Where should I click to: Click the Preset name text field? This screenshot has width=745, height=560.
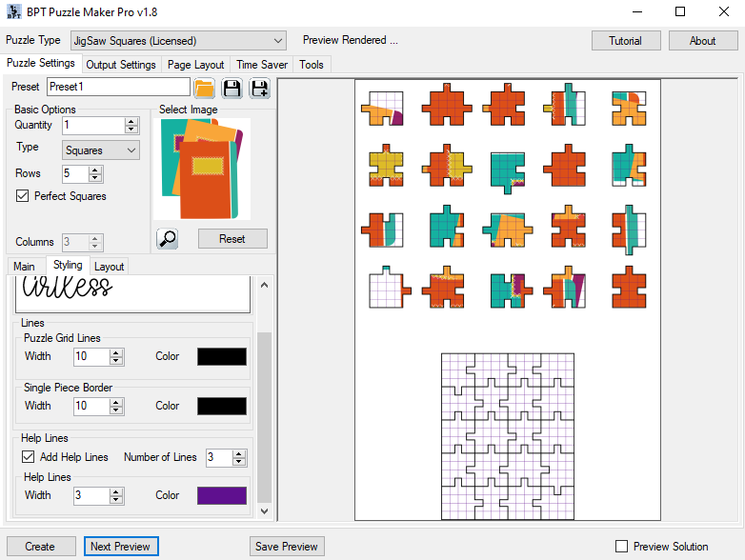(x=118, y=87)
